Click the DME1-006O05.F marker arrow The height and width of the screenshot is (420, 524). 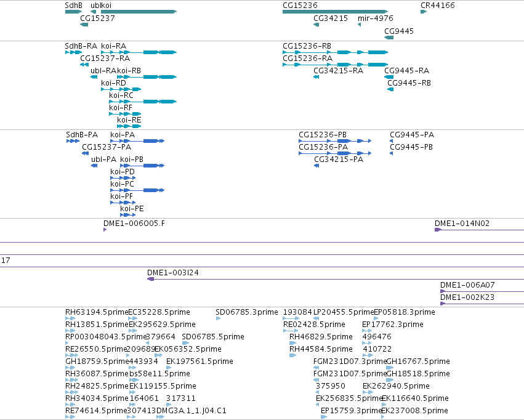pyautogui.click(x=105, y=230)
